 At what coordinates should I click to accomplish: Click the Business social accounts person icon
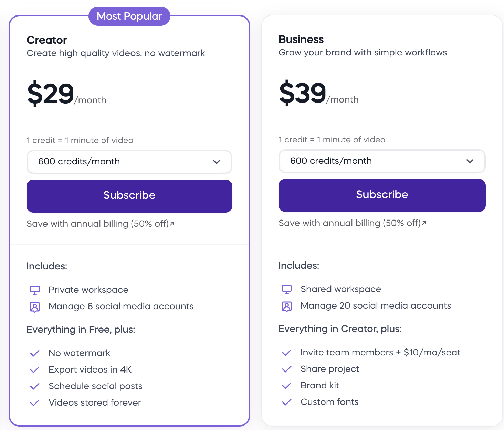(x=287, y=306)
